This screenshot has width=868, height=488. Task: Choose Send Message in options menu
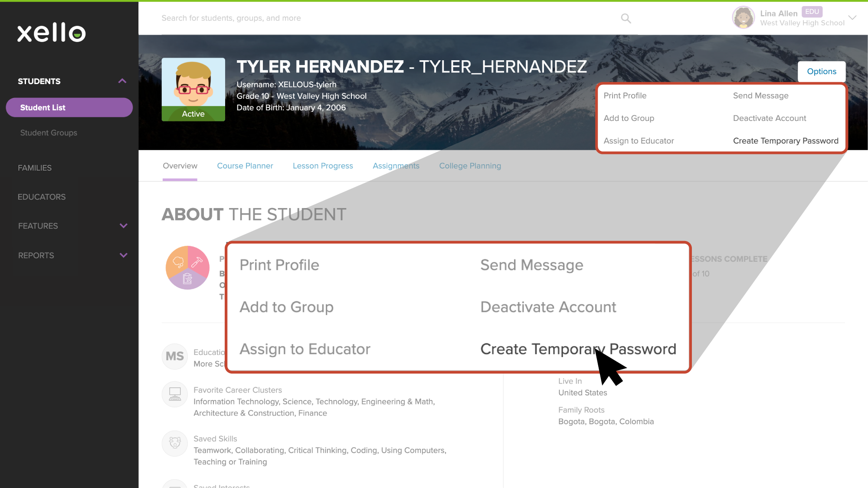(761, 96)
